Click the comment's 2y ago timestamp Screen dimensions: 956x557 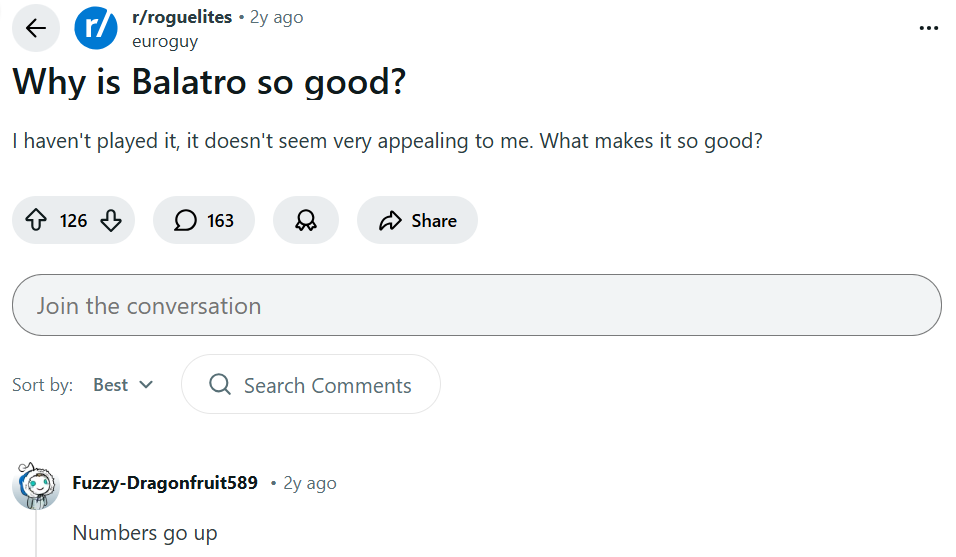tap(310, 483)
